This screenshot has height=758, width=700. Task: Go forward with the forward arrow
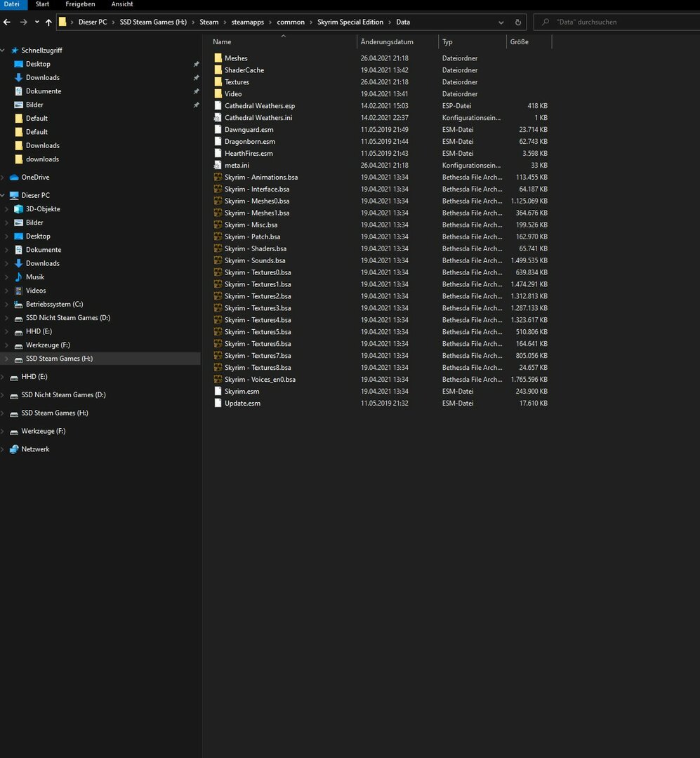pos(23,22)
